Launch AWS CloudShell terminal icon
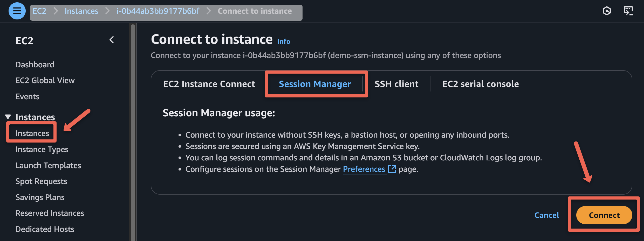The width and height of the screenshot is (644, 241). (629, 11)
